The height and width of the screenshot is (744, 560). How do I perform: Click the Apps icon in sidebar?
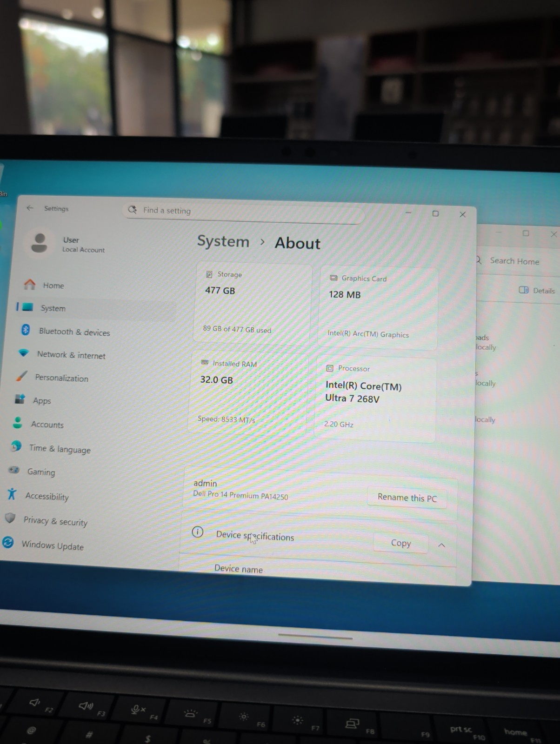click(20, 399)
